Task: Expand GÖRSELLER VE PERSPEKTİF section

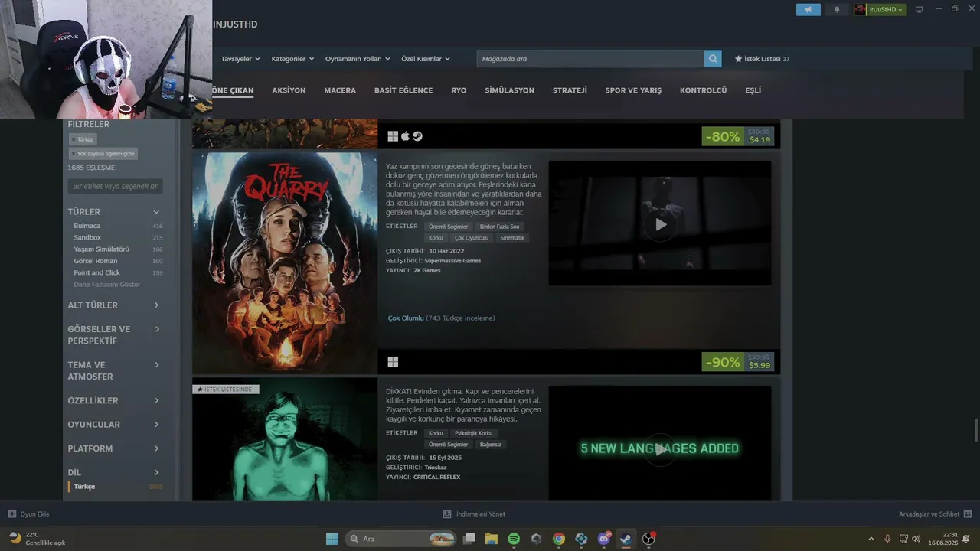Action: [115, 335]
